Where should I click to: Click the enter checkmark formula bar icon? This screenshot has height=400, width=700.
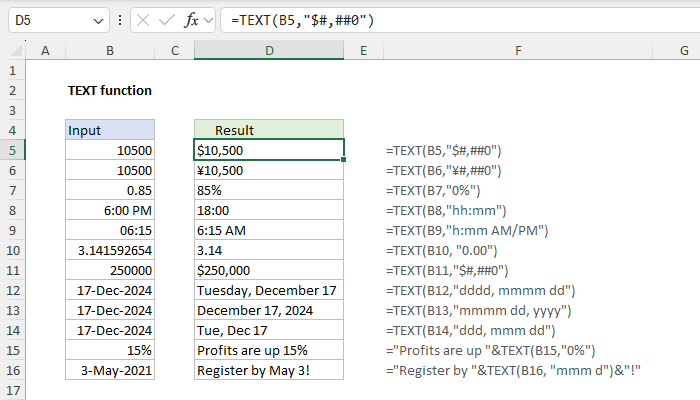167,20
